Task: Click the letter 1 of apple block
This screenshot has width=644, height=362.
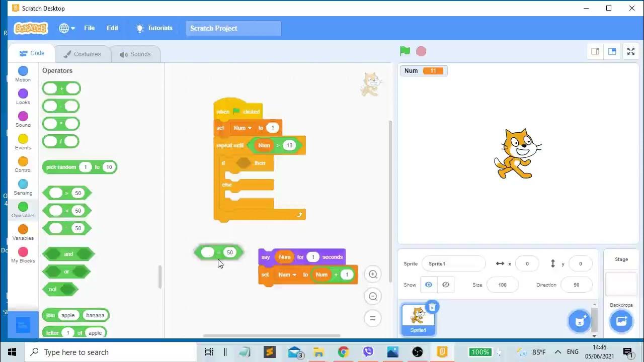Action: [74, 333]
